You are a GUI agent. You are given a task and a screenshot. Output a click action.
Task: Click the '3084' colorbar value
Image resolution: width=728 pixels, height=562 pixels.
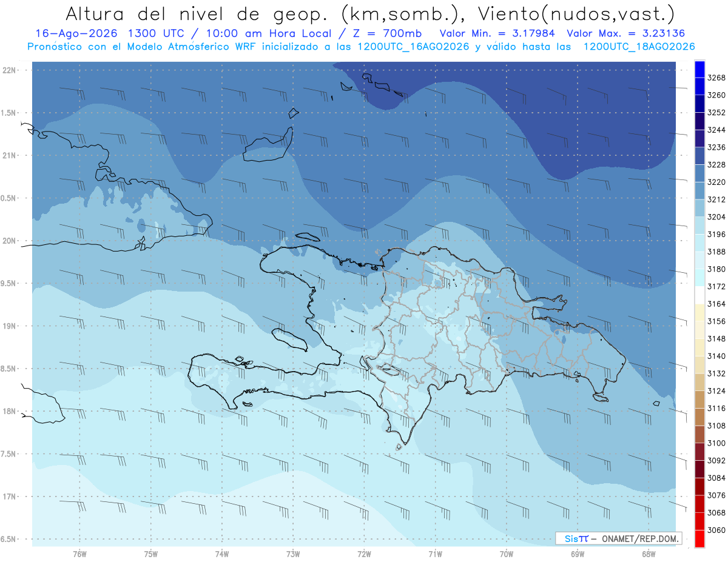(x=716, y=478)
